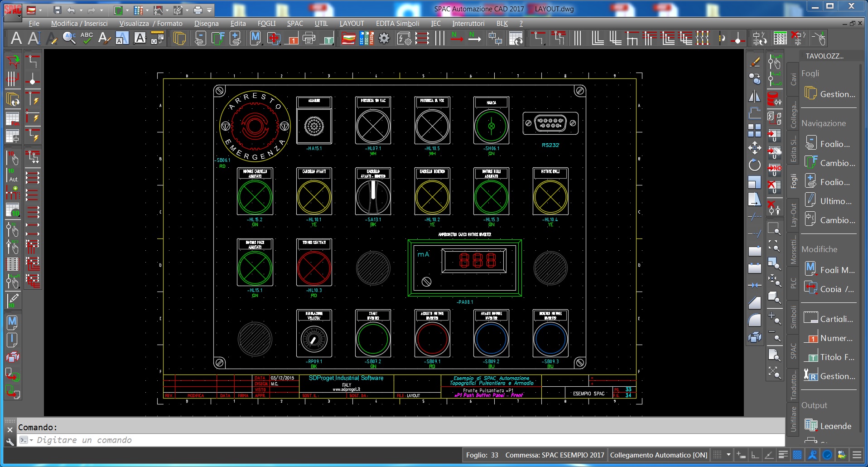Viewport: 868px width, 467px height.
Task: Open the FOGLI menu
Action: tap(266, 24)
